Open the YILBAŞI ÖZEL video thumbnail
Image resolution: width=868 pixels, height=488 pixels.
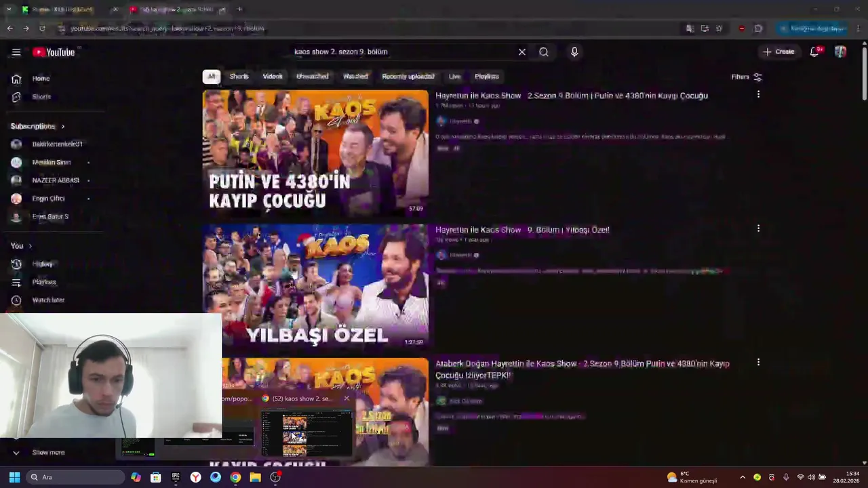point(315,287)
